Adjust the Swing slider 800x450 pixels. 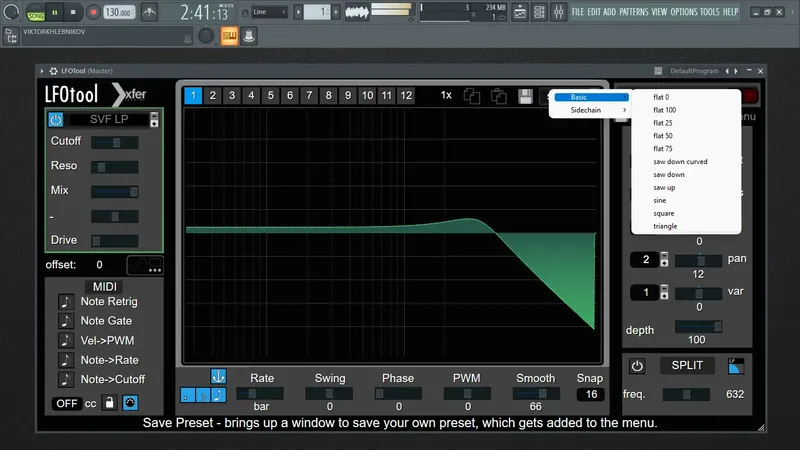click(x=329, y=393)
